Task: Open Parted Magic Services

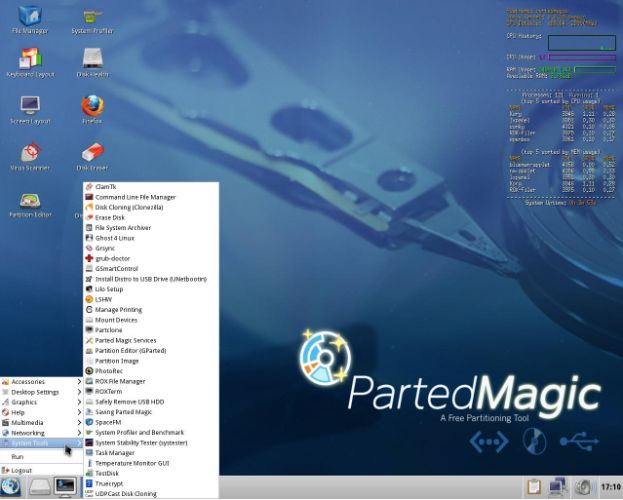Action: pyautogui.click(x=151, y=341)
